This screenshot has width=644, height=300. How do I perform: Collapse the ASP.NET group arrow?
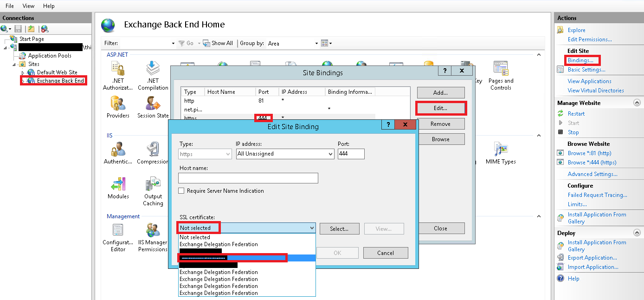(539, 55)
